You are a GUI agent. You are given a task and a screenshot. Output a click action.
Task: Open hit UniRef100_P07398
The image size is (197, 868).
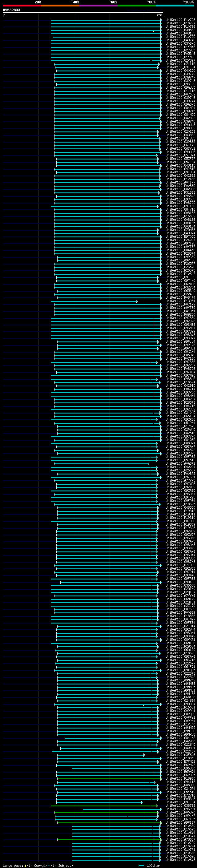click(x=180, y=521)
